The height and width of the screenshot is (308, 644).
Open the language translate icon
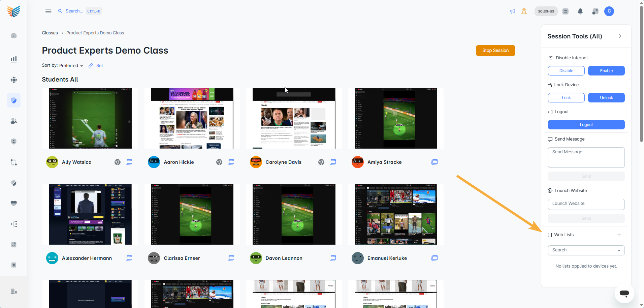click(x=566, y=11)
